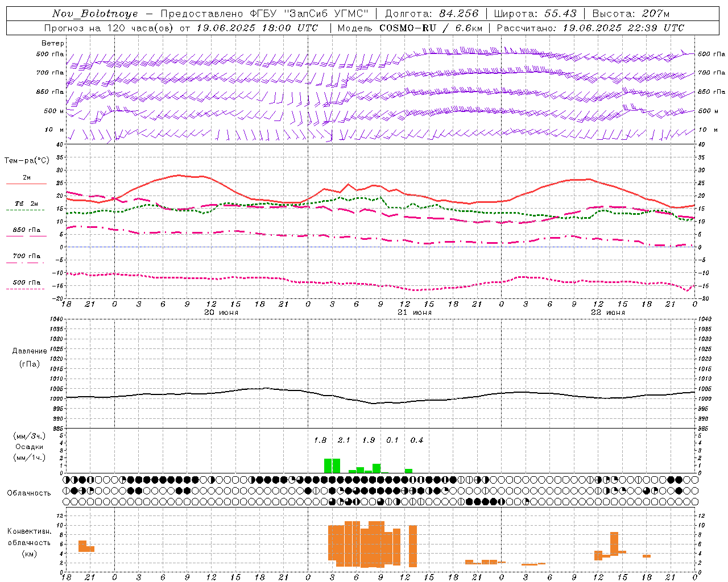The height and width of the screenshot is (582, 728).
Task: Click the forecast start time 19.06.2025 18:00 UTC
Action: coord(257,28)
